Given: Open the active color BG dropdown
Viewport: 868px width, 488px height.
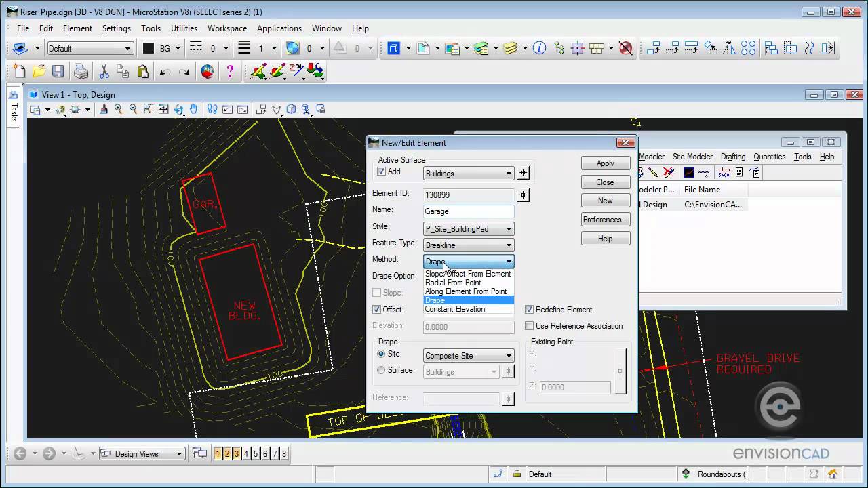Looking at the screenshot, I should coord(178,48).
